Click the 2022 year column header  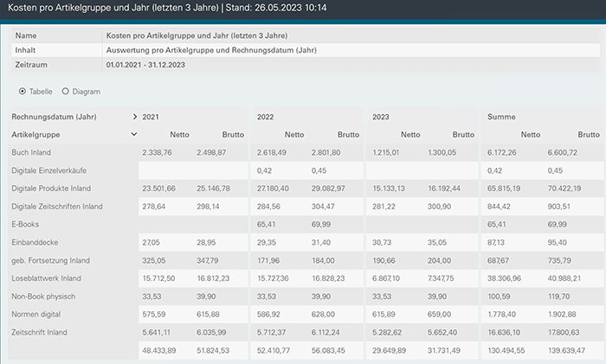266,116
